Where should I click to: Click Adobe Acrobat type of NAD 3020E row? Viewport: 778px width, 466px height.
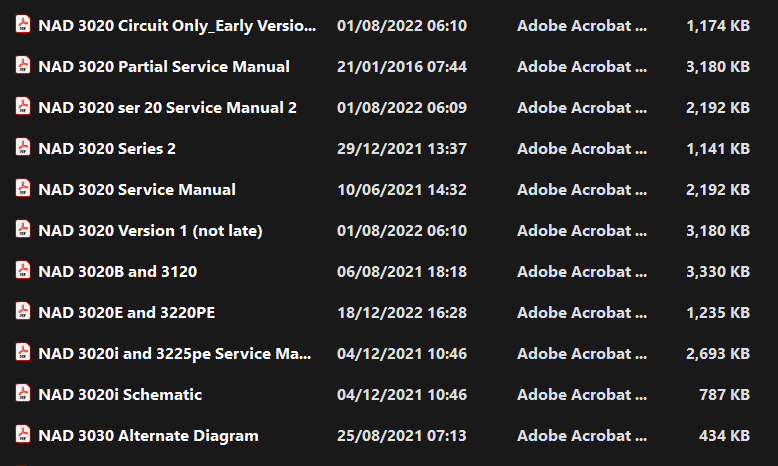pos(582,313)
